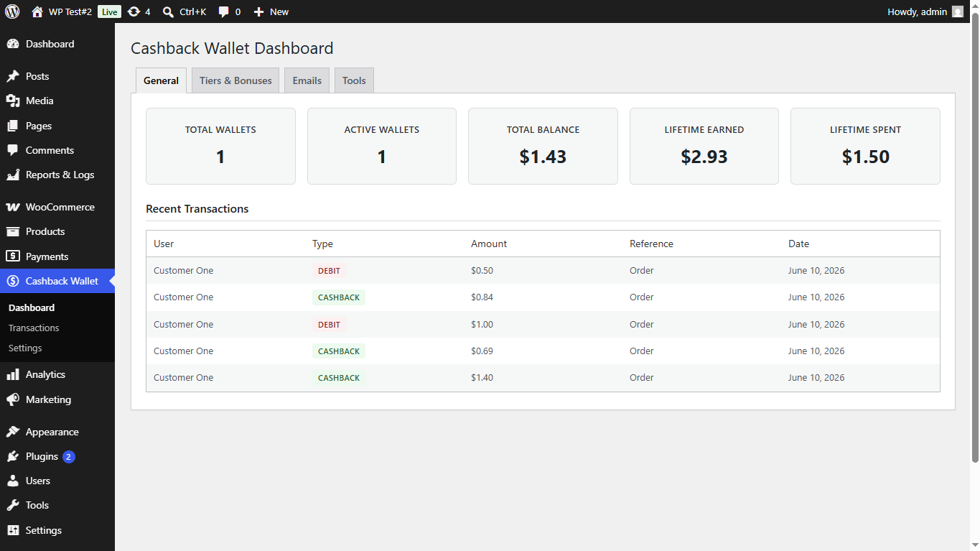Screen dimensions: 980x551
Task: Click the Settings sliders icon in sidebar
Action: [x=13, y=530]
